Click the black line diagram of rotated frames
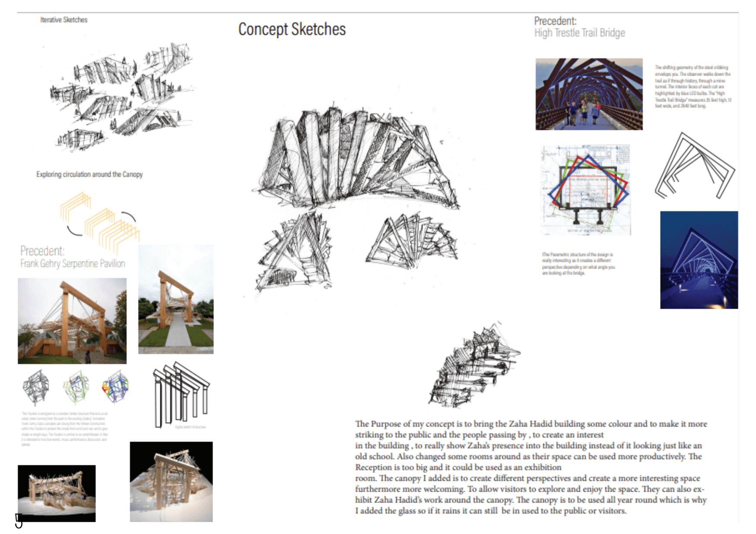The width and height of the screenshot is (756, 534). click(695, 166)
